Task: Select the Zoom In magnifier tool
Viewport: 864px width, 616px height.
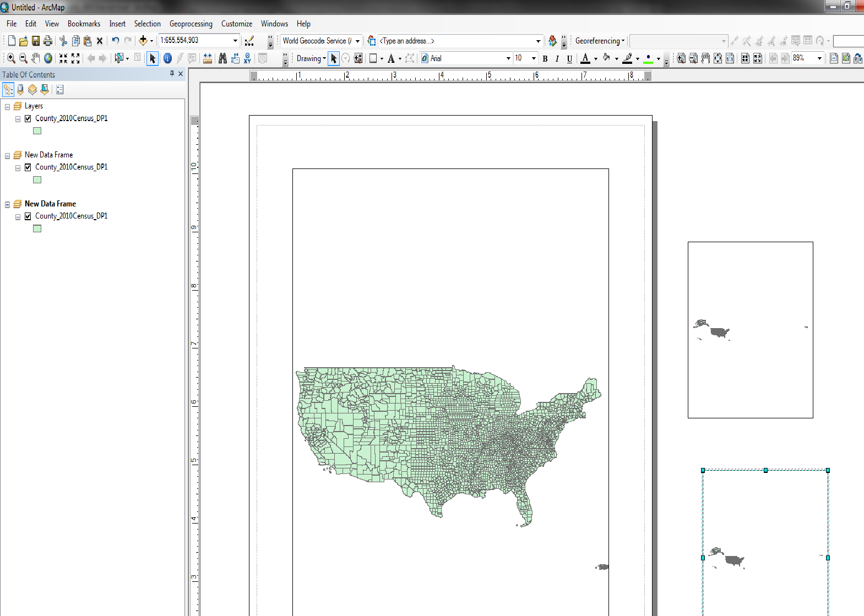Action: pos(11,58)
